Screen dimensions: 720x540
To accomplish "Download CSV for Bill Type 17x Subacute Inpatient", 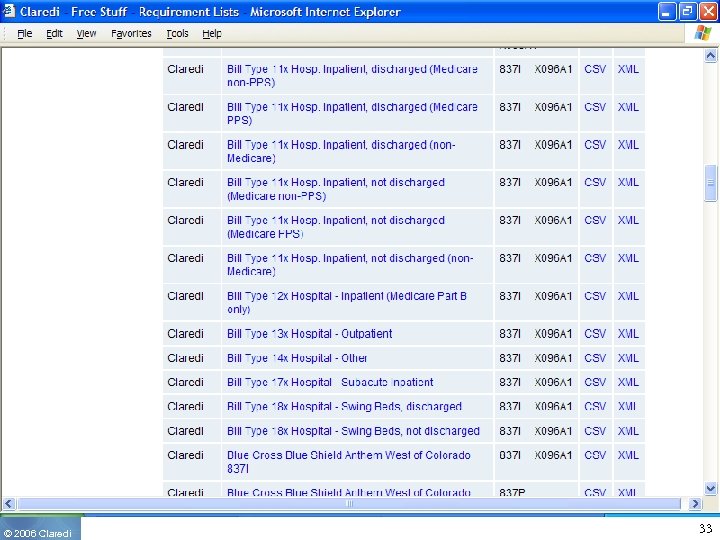I will click(x=595, y=382).
